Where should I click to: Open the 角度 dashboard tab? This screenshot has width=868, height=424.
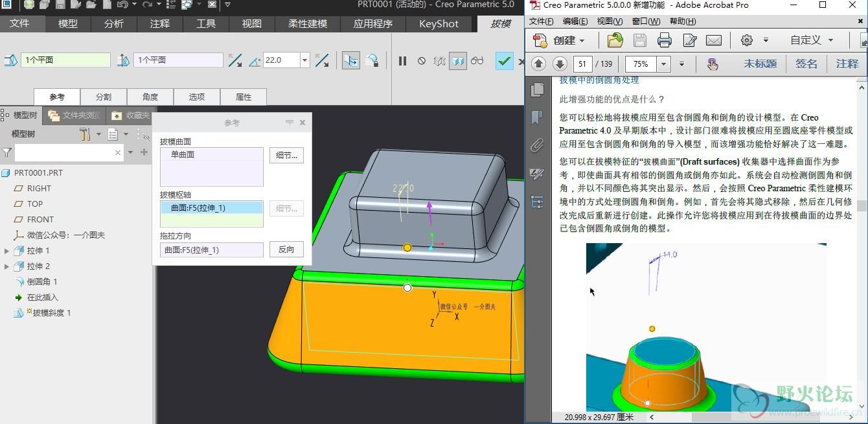pyautogui.click(x=150, y=97)
